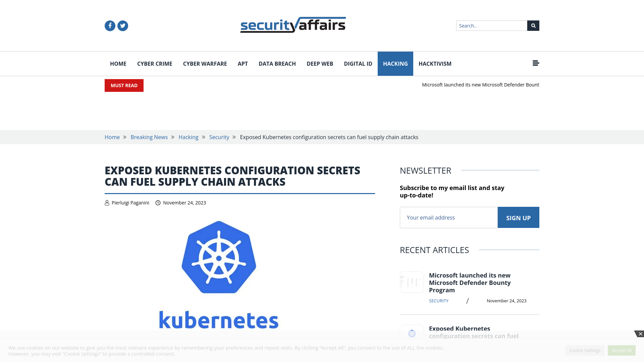Toggle Accept All cookies button
Screen dimensions: 644x362
click(622, 350)
